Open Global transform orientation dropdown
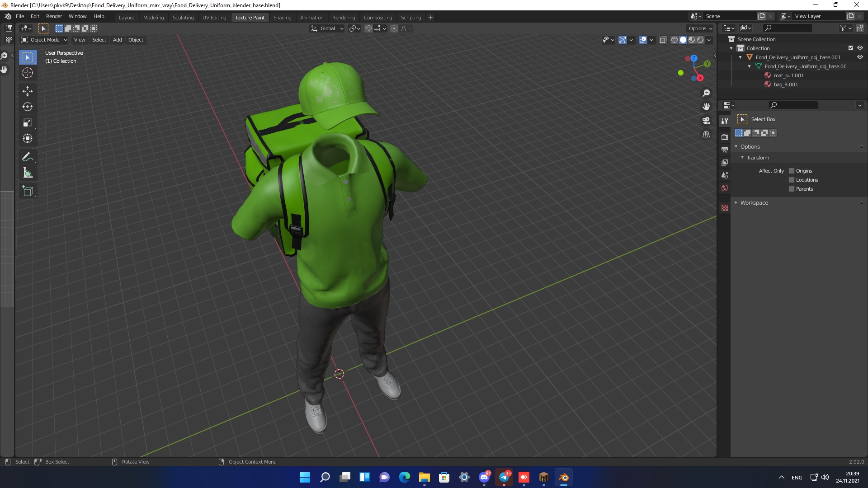 327,28
